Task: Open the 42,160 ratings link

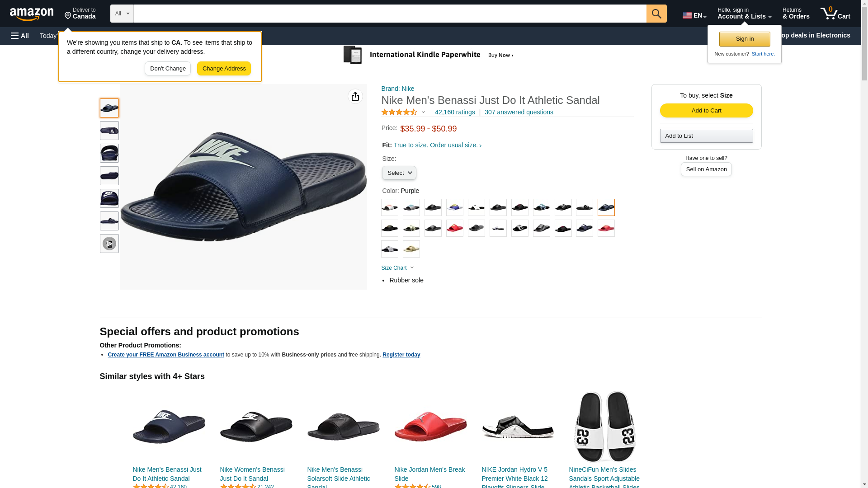Action: (x=455, y=112)
